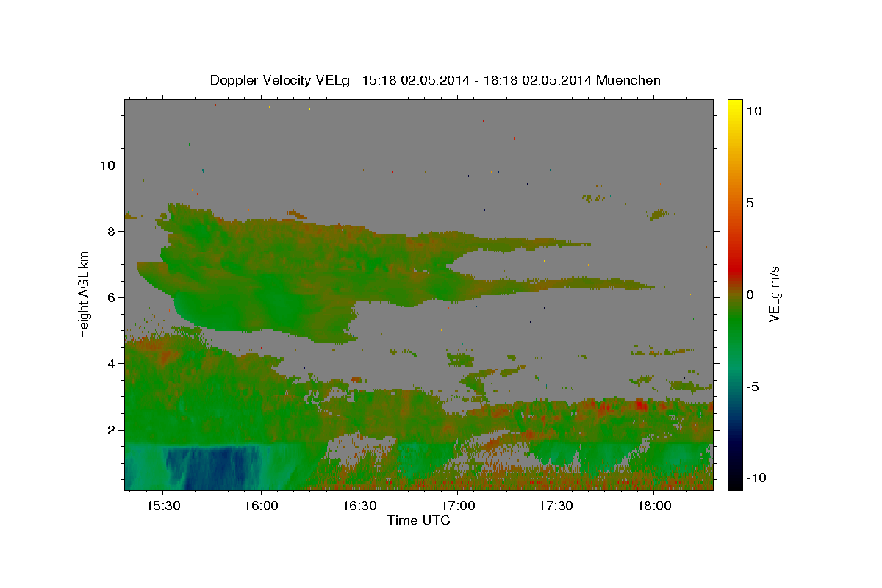The height and width of the screenshot is (588, 882).
Task: Click the 17:00 time tick label
Action: click(457, 506)
